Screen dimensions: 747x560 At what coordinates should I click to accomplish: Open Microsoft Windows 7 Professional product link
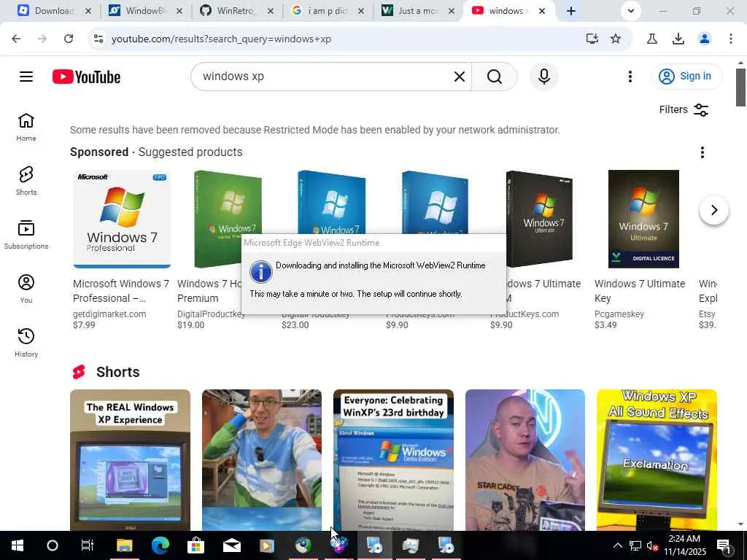(121, 291)
